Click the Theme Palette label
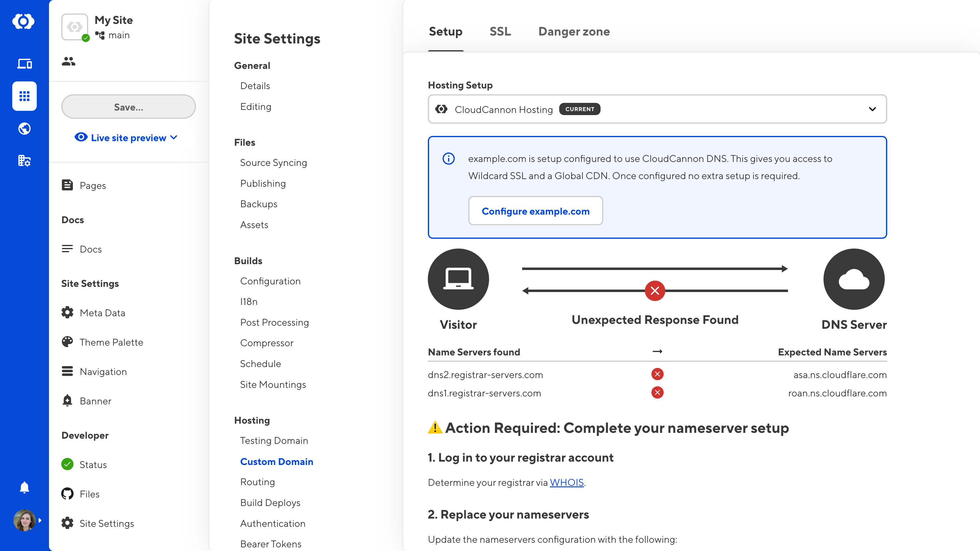This screenshot has height=551, width=980. click(x=111, y=342)
